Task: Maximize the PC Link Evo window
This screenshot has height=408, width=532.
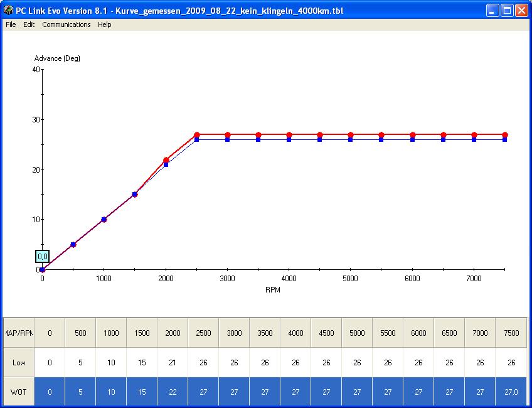Action: pyautogui.click(x=507, y=10)
